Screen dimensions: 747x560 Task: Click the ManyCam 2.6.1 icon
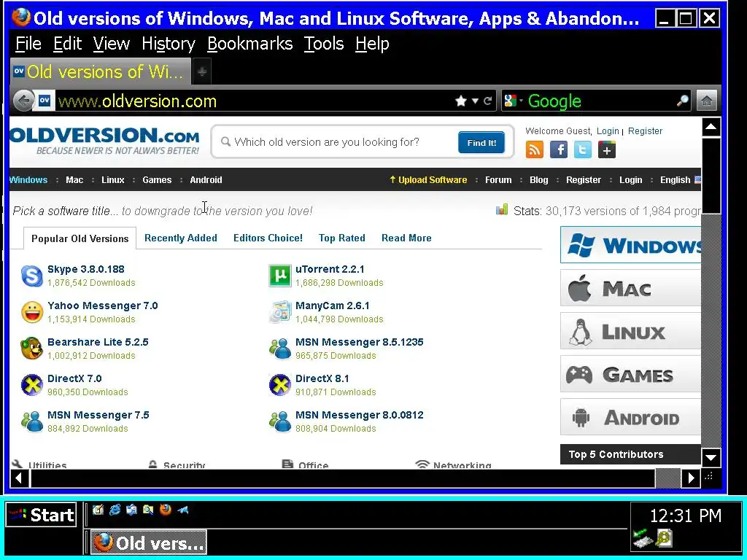click(279, 312)
